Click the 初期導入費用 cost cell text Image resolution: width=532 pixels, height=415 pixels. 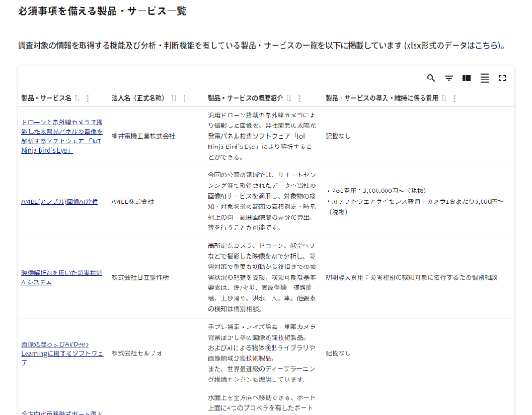(x=411, y=277)
